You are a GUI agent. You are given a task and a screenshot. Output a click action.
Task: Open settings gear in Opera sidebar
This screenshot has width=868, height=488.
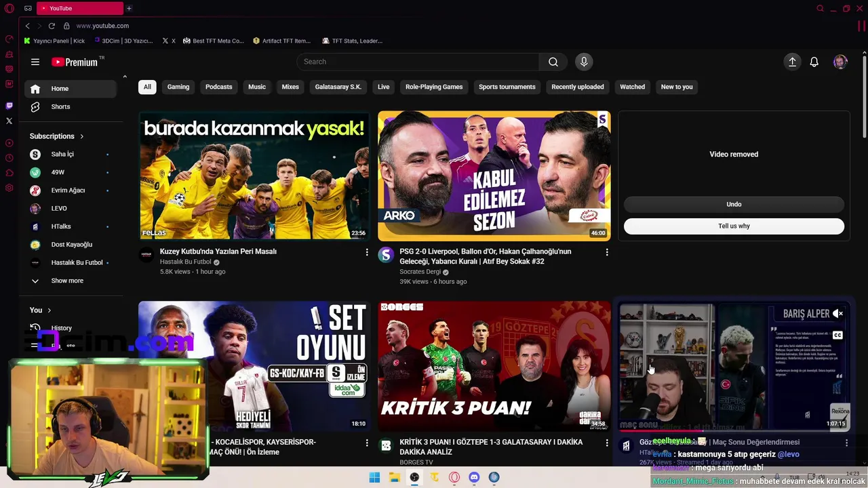(9, 188)
